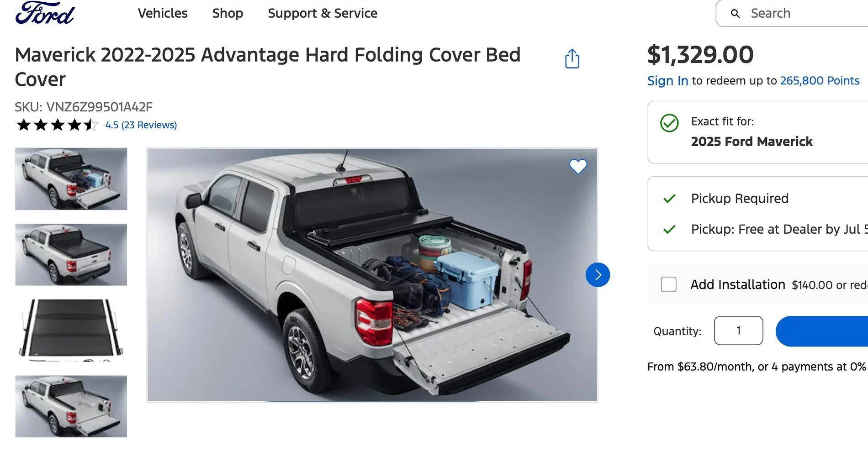This screenshot has width=868, height=462.
Task: Click the Ford logo
Action: pyautogui.click(x=45, y=13)
